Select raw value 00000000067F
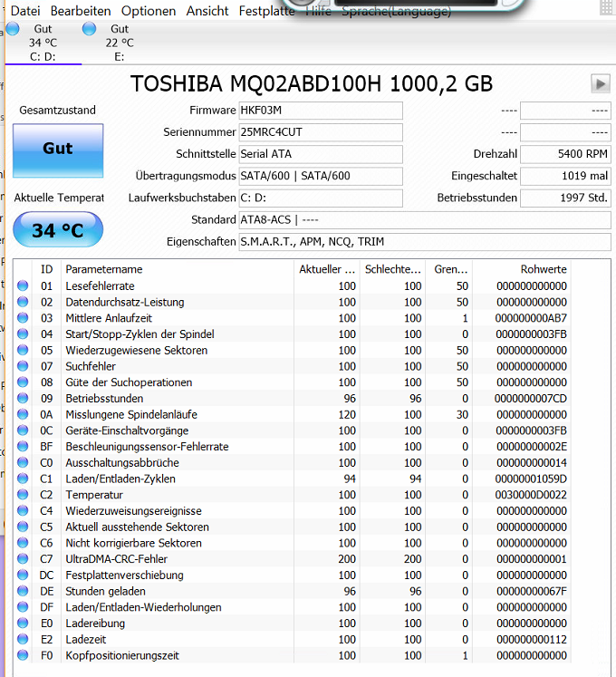The width and height of the screenshot is (616, 677). (x=532, y=591)
